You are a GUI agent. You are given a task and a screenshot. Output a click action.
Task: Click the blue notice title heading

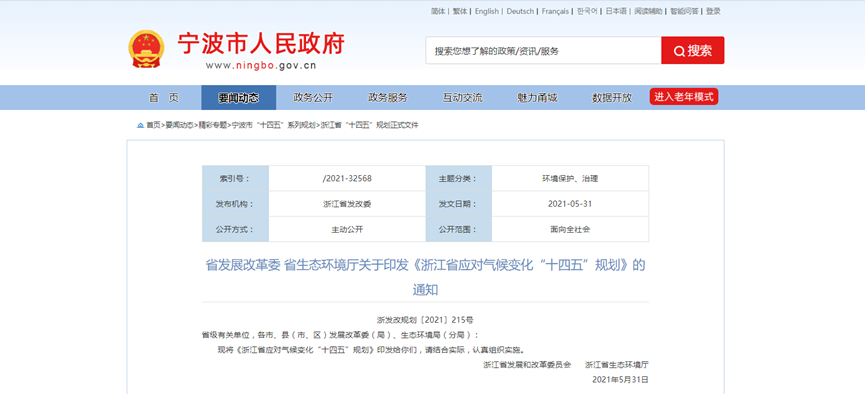pos(425,277)
